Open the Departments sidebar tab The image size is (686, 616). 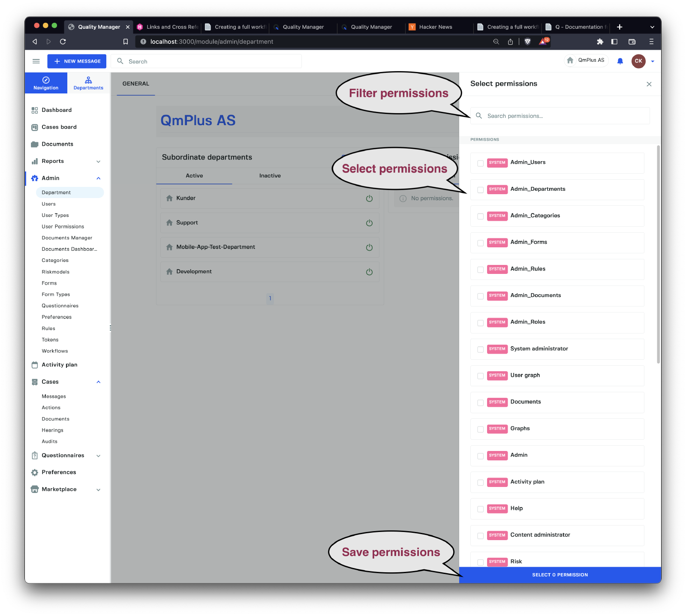[88, 83]
